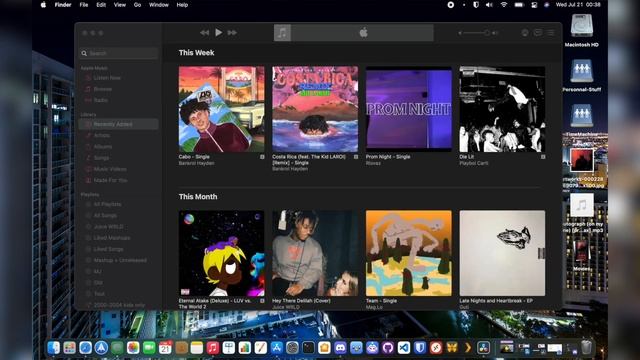Open the Apple menu
The height and width of the screenshot is (360, 640).
click(x=43, y=5)
